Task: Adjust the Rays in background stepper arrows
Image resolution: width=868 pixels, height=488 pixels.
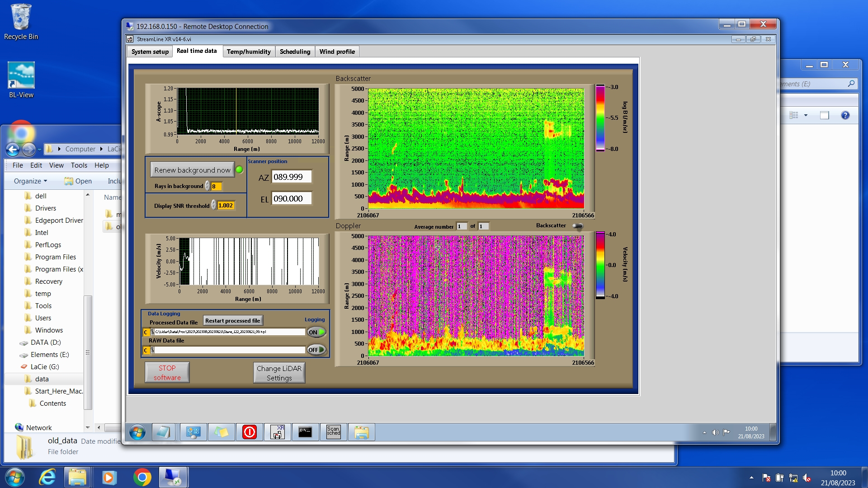Action: pyautogui.click(x=208, y=186)
